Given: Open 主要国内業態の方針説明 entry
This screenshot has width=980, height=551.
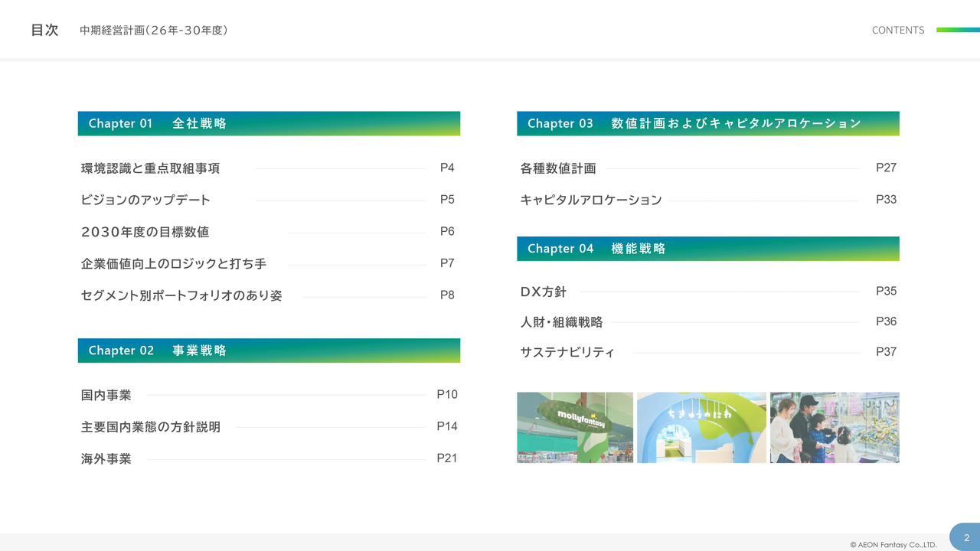Looking at the screenshot, I should (x=151, y=427).
